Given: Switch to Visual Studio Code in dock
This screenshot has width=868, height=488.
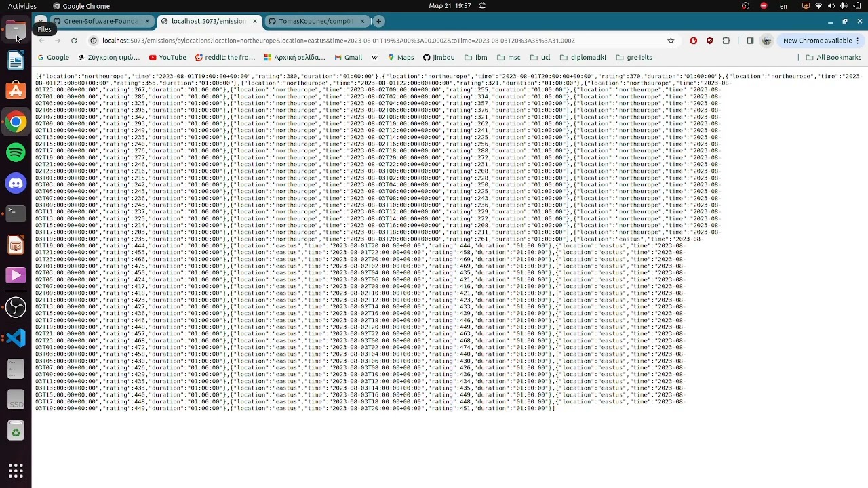Looking at the screenshot, I should coord(16,337).
